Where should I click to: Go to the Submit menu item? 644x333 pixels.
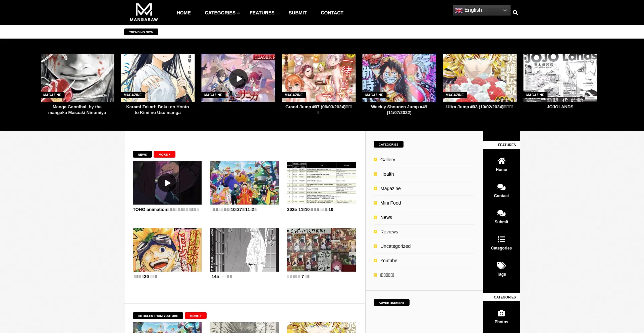(298, 13)
